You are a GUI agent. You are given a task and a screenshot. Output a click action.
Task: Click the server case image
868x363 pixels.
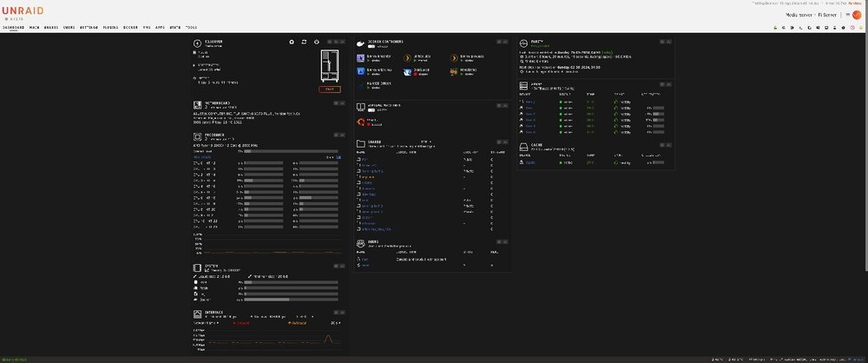pos(330,65)
